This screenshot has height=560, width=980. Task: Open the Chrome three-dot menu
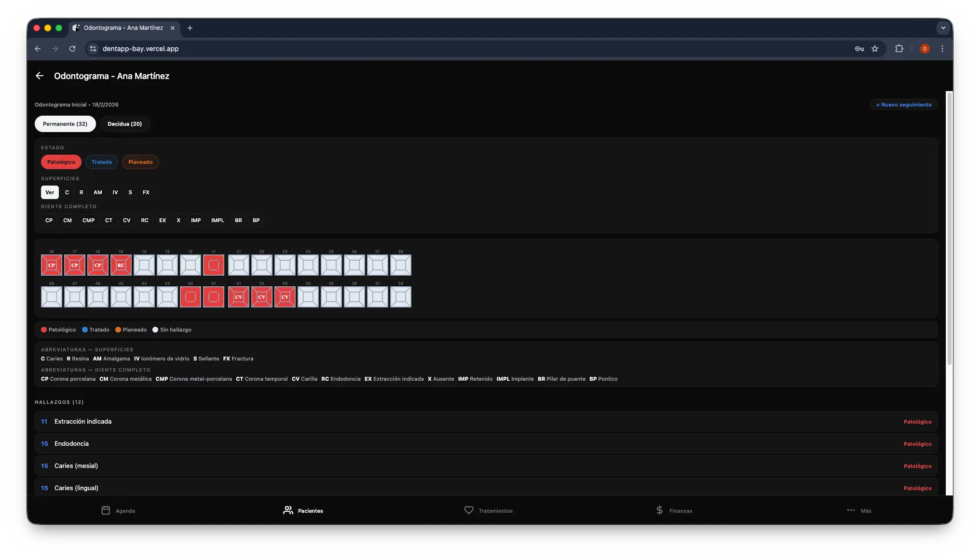point(942,49)
